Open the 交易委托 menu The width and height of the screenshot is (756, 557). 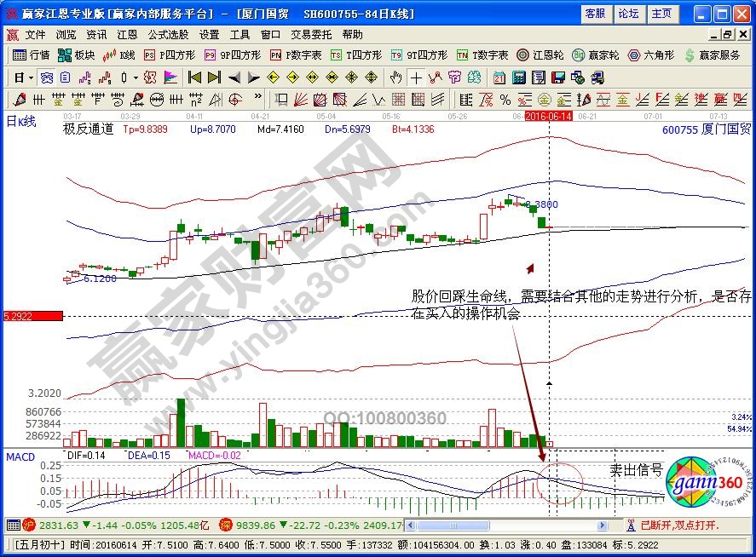(x=311, y=35)
